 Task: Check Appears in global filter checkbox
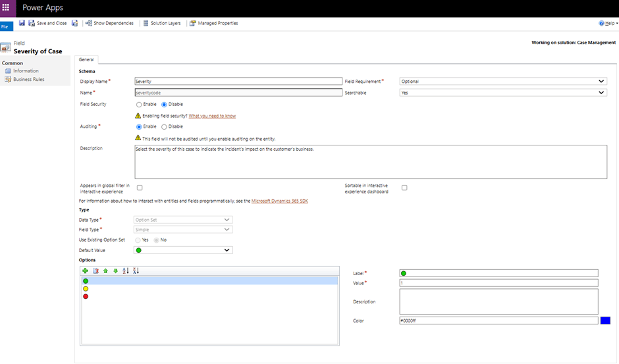click(x=140, y=188)
